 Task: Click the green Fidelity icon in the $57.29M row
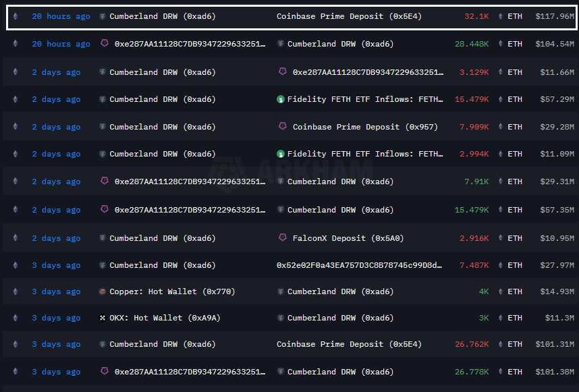point(281,99)
